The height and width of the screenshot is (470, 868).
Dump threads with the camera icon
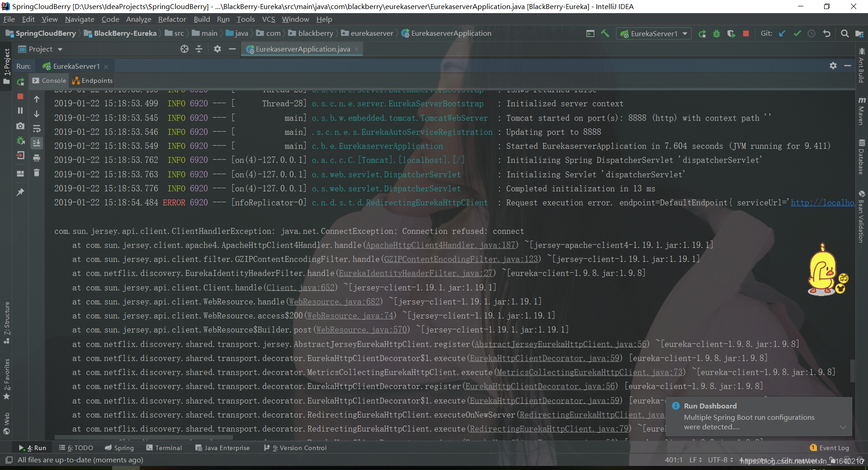(20, 126)
